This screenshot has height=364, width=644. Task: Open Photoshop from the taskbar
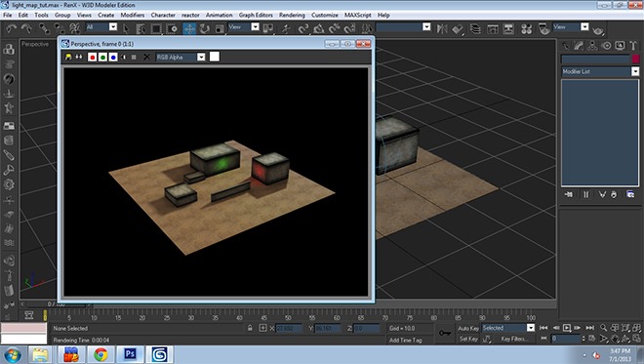pos(130,354)
